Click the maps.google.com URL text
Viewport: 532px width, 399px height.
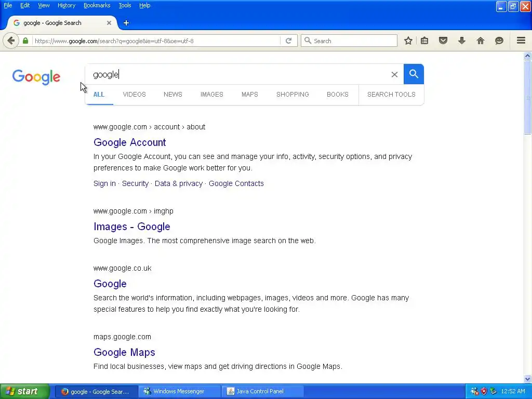(122, 337)
